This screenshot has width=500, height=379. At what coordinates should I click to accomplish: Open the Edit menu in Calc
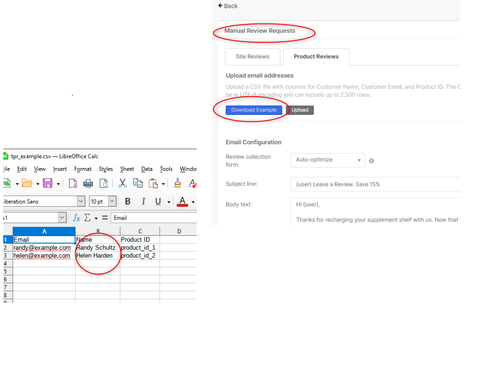click(x=22, y=169)
